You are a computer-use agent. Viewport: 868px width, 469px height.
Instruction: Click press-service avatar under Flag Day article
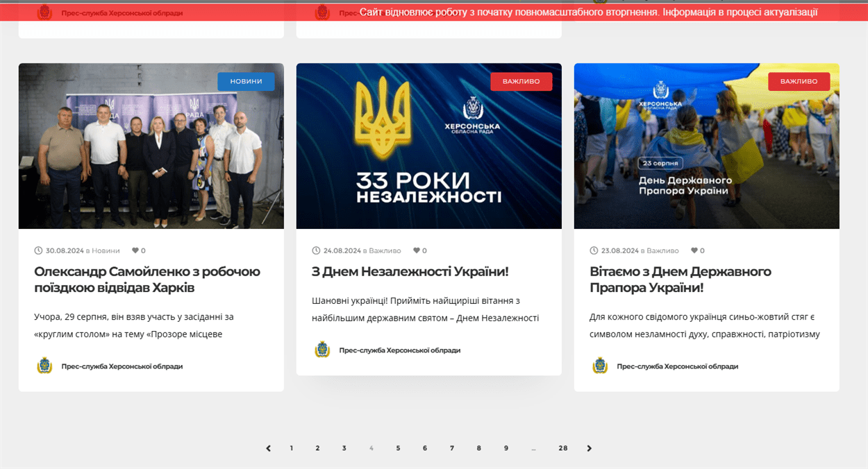pyautogui.click(x=600, y=366)
